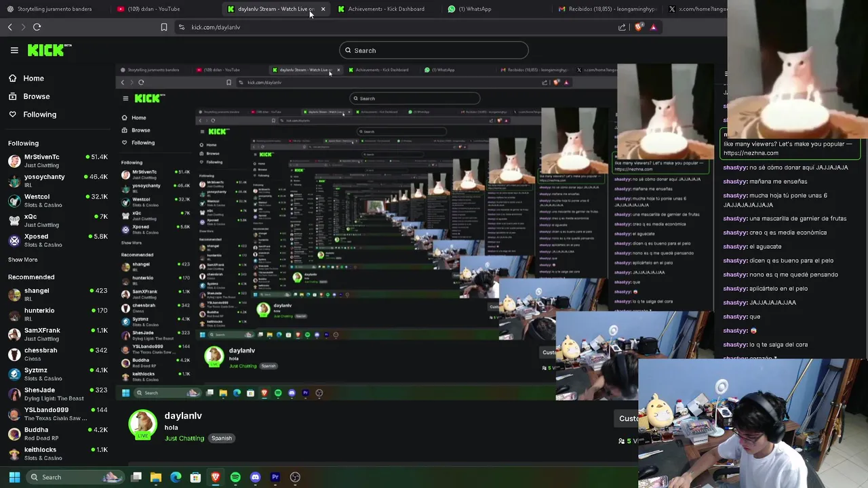Click the magnifier icon in Kick search
The width and height of the screenshot is (868, 488).
(348, 50)
